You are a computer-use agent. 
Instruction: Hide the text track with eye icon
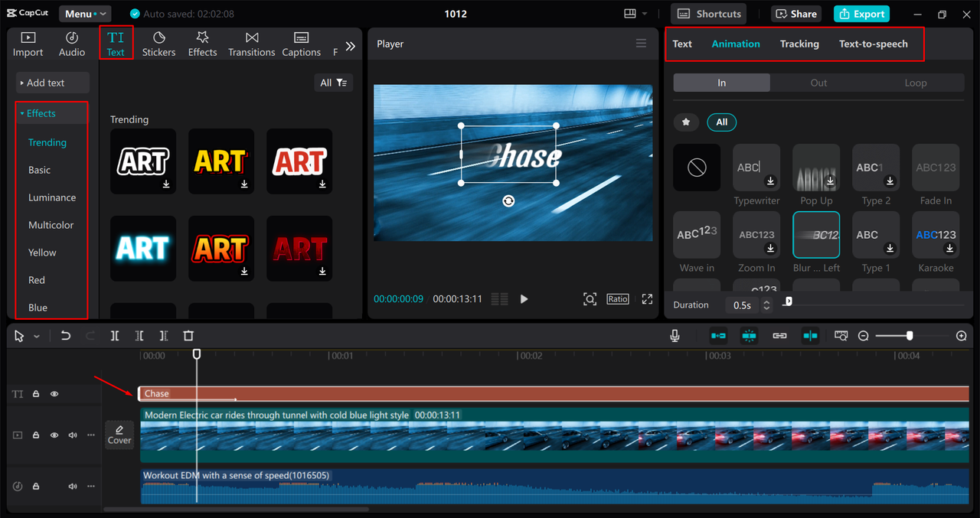(54, 394)
